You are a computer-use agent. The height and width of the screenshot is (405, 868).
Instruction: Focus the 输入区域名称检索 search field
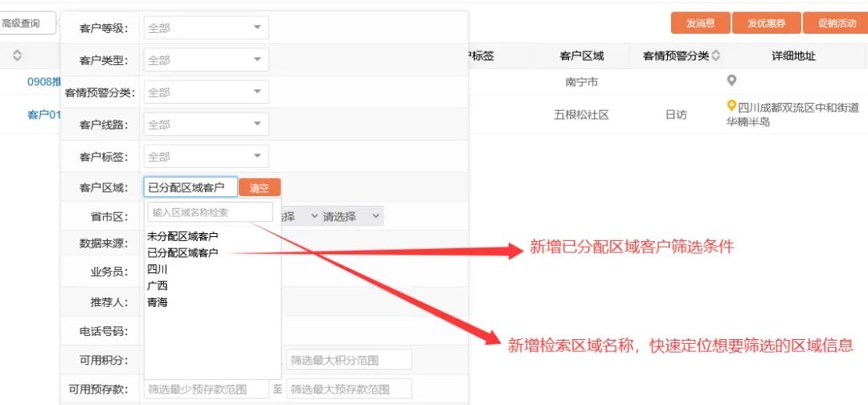211,212
